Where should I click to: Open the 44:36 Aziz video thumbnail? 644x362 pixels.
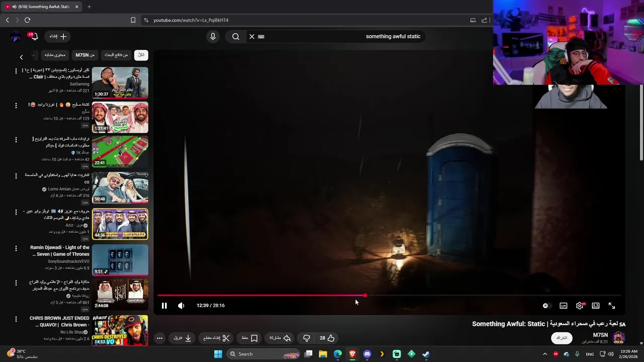click(120, 224)
